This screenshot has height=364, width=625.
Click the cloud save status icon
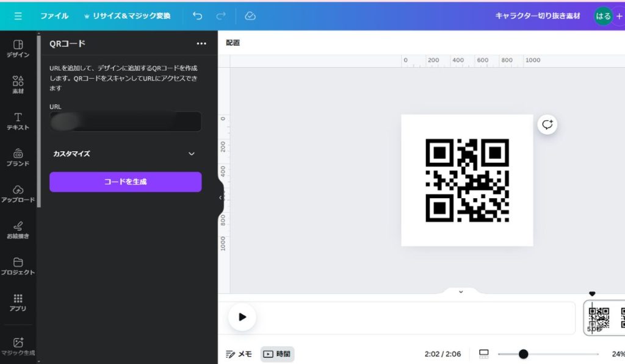[x=250, y=16]
